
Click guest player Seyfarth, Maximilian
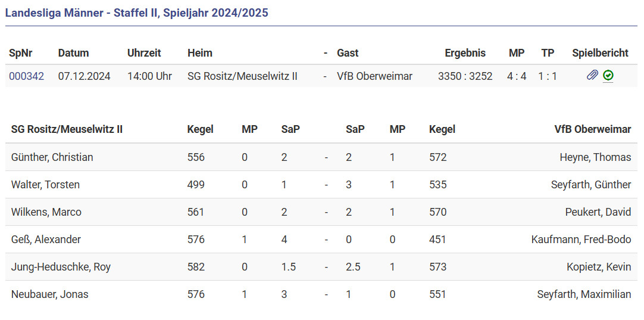click(584, 294)
